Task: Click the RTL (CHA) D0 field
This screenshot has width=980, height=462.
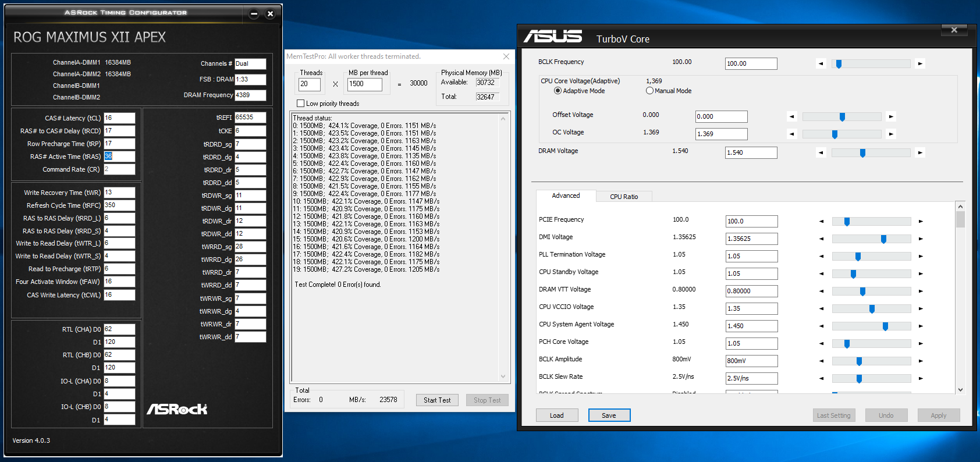Action: (119, 329)
